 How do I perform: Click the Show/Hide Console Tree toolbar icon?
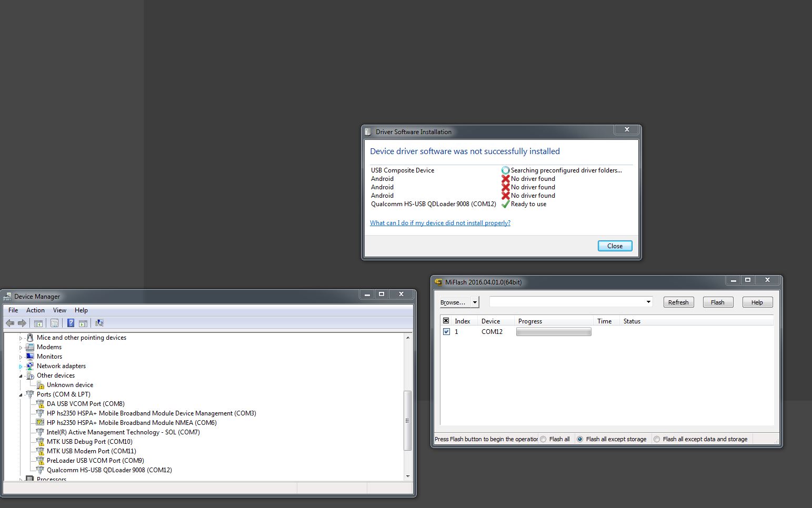point(38,323)
